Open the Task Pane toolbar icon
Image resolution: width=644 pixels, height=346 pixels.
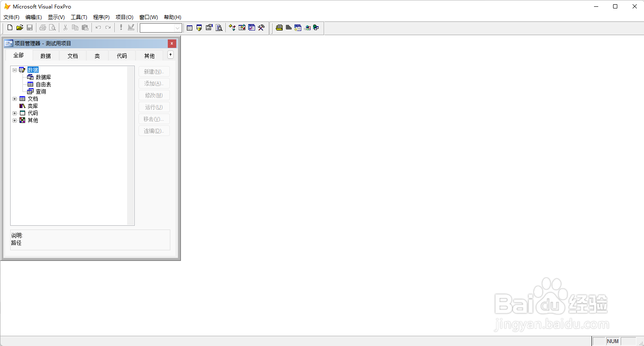[x=252, y=28]
